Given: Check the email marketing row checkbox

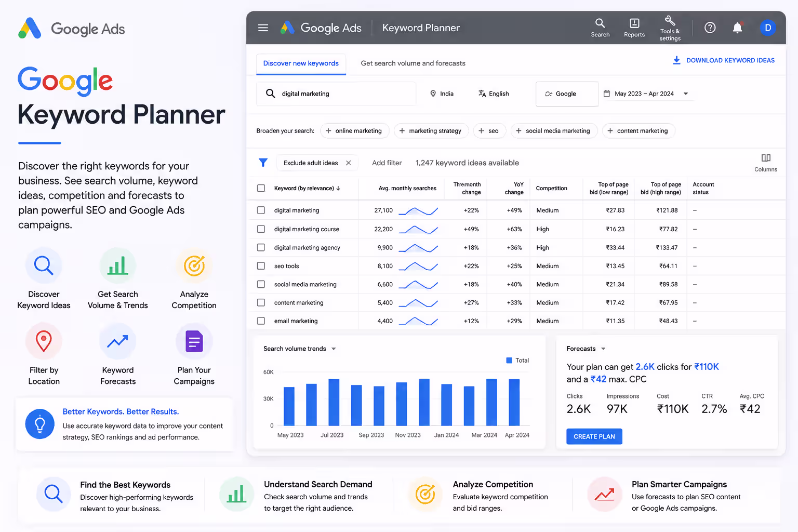Looking at the screenshot, I should point(261,321).
